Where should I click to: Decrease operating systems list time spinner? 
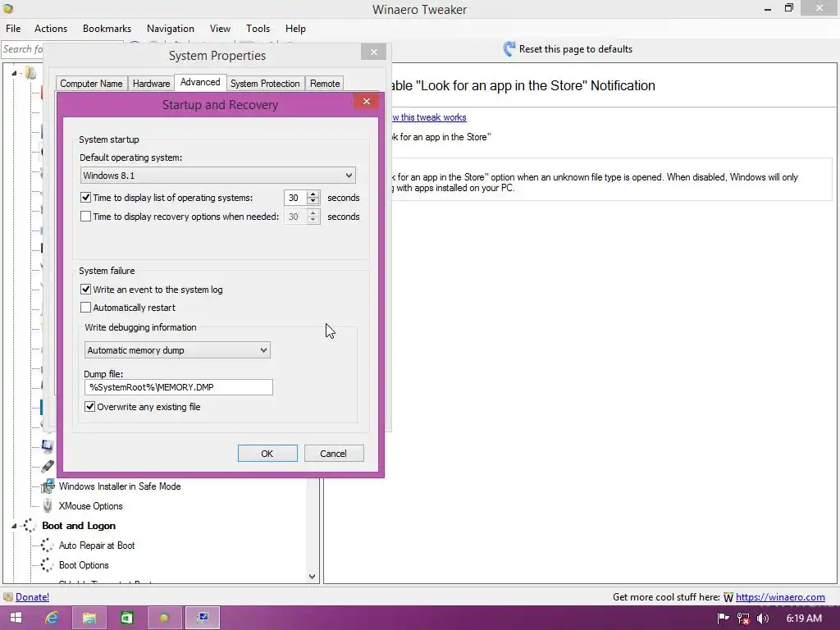click(313, 202)
